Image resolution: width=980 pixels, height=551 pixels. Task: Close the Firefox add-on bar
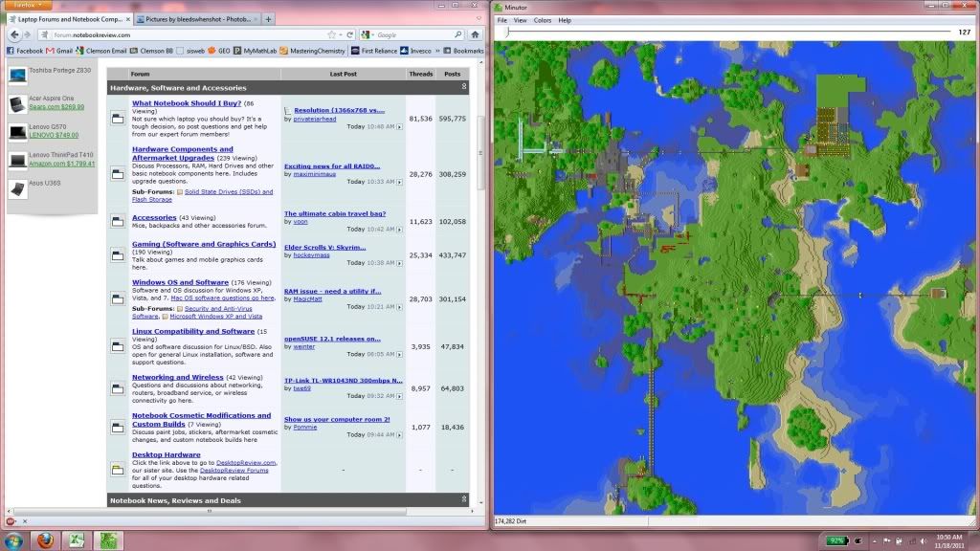coord(25,521)
